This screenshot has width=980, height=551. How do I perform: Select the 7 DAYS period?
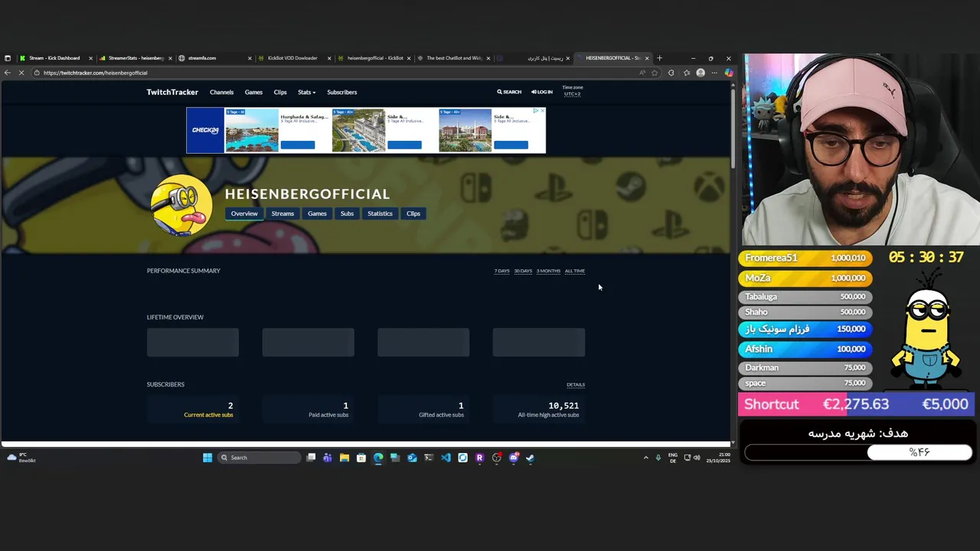click(502, 271)
